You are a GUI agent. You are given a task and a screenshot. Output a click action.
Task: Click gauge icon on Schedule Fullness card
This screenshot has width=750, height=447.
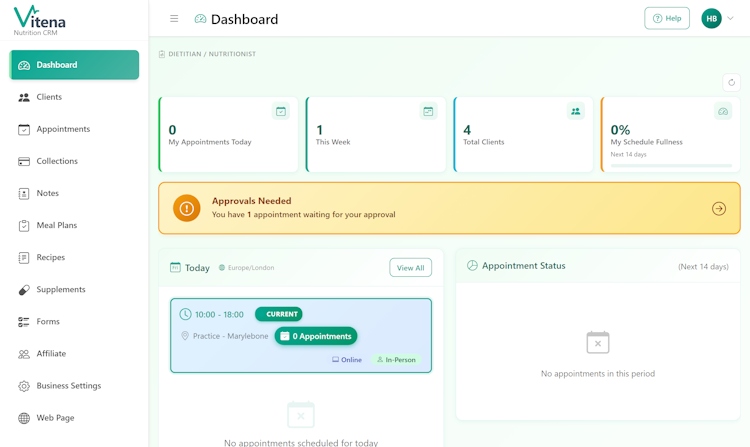(723, 111)
